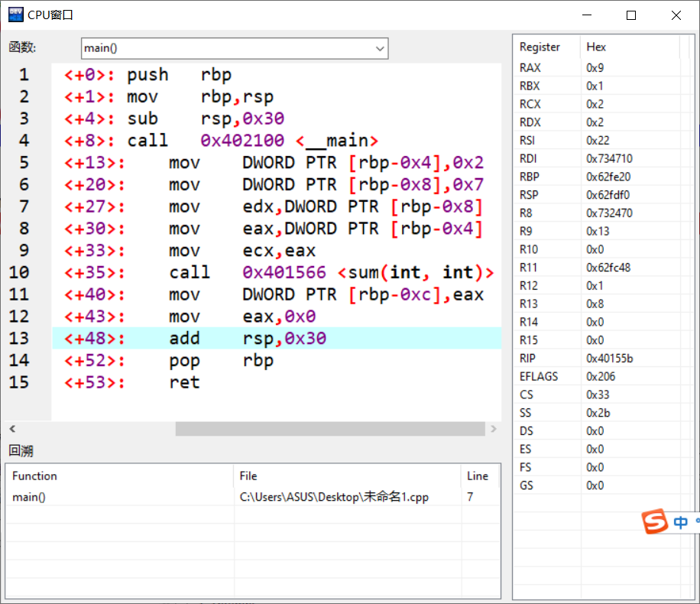
Task: Click the Register column header
Action: pyautogui.click(x=540, y=47)
